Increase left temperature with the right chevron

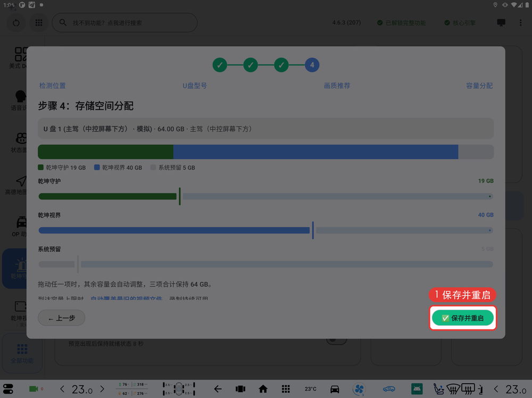coord(102,389)
